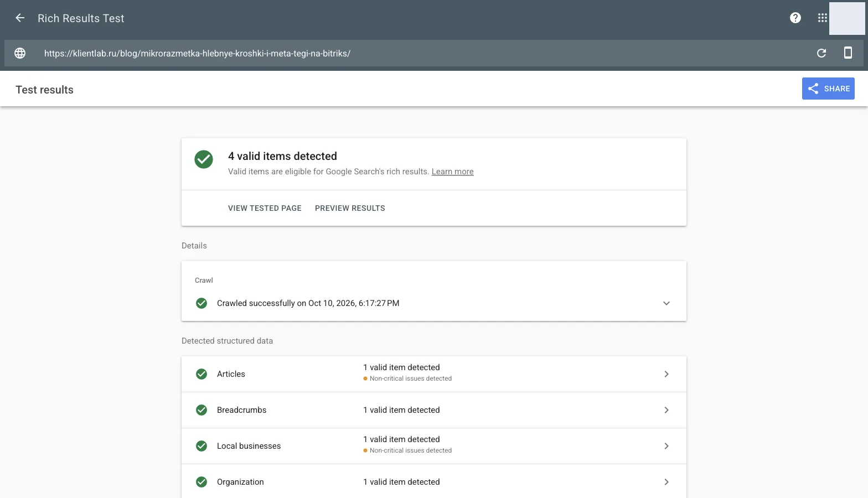Click Non-critical issues detected under Articles

pyautogui.click(x=411, y=378)
